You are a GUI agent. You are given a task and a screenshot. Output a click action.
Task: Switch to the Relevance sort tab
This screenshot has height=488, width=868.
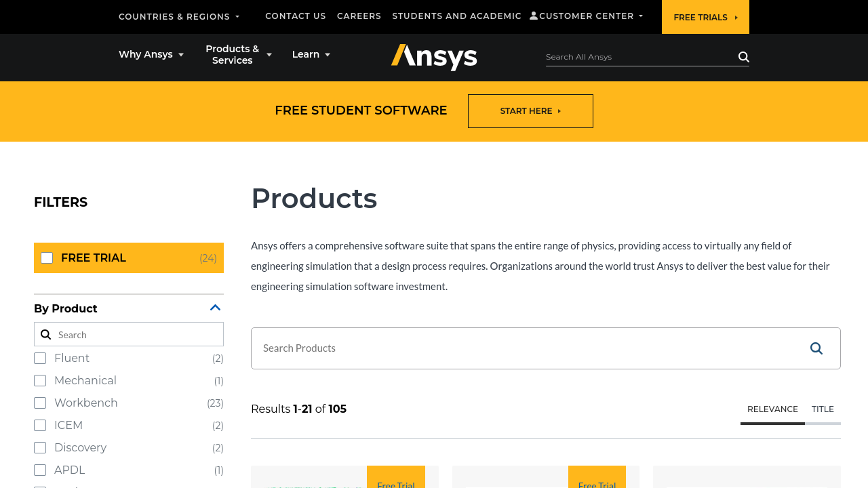coord(772,409)
